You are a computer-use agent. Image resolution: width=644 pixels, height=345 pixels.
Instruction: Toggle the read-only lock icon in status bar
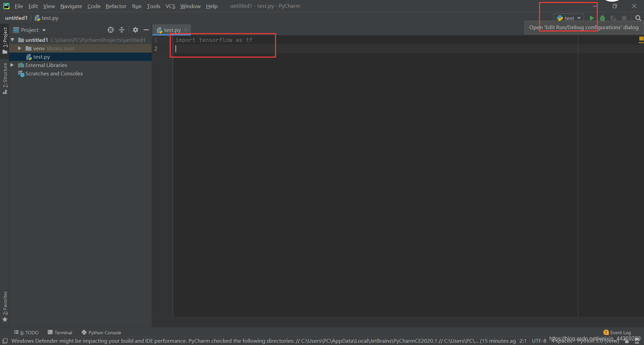click(x=627, y=341)
